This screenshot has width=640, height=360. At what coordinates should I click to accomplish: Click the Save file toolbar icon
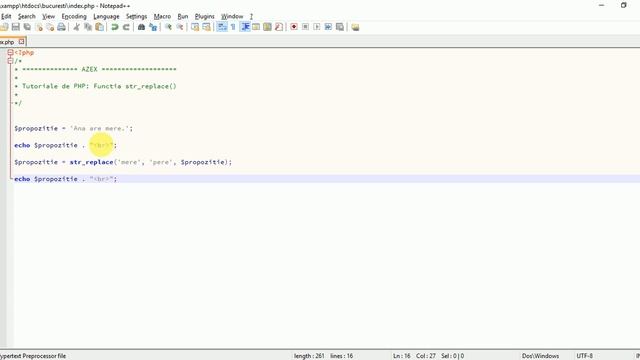click(x=16, y=27)
